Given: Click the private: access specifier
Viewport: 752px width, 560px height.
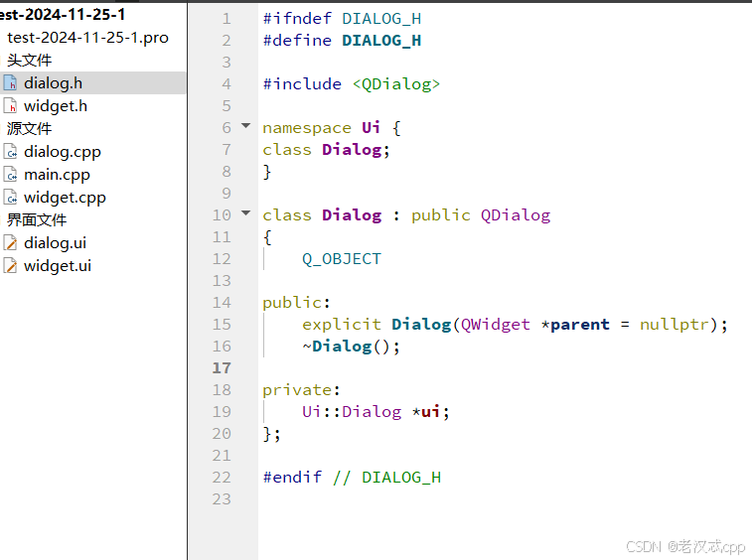Looking at the screenshot, I should [x=301, y=390].
